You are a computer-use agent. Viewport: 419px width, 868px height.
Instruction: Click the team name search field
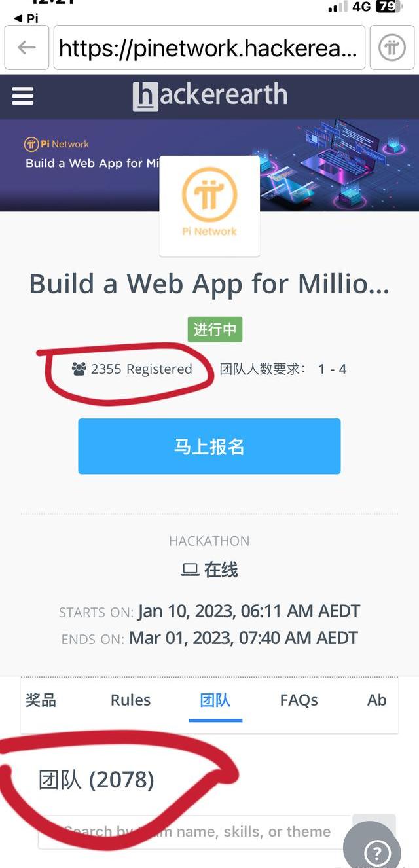pos(195,832)
